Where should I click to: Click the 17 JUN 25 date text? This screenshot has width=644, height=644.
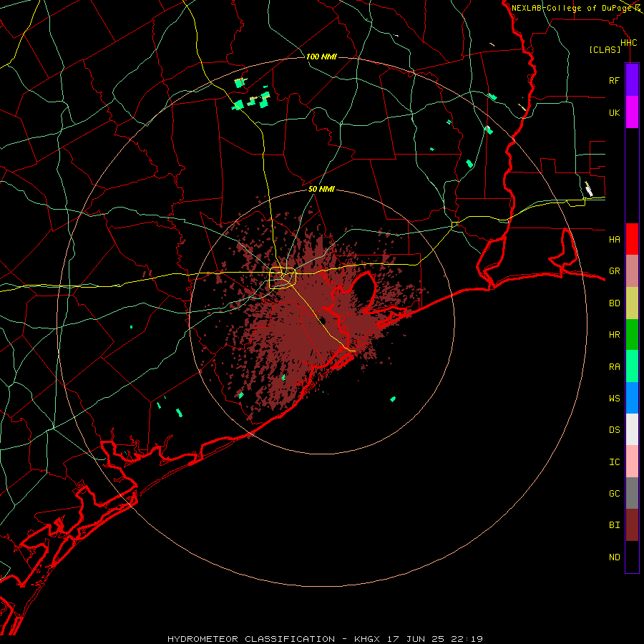415,639
